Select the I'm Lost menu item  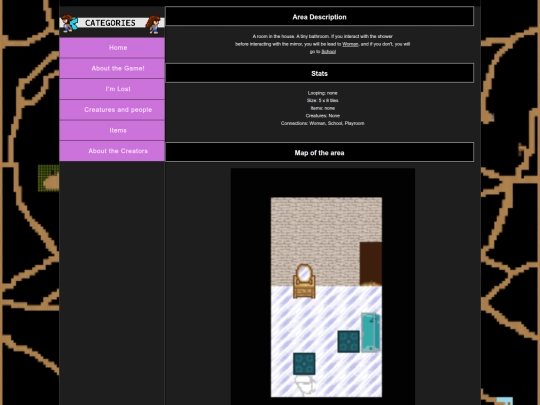[112, 89]
